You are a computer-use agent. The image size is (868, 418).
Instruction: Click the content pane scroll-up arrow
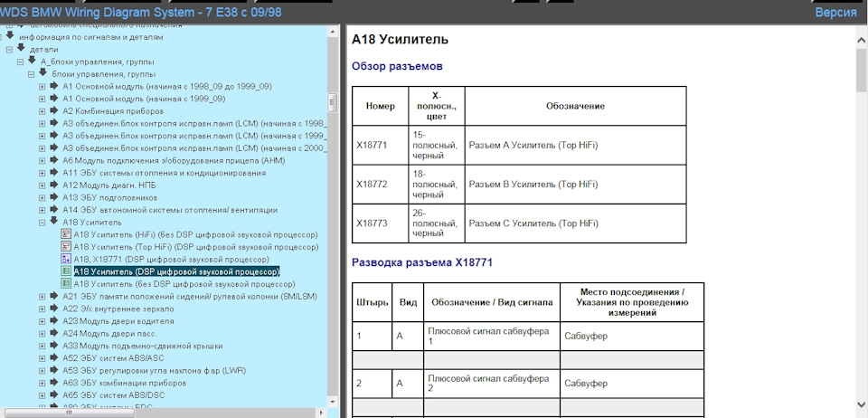tap(862, 41)
